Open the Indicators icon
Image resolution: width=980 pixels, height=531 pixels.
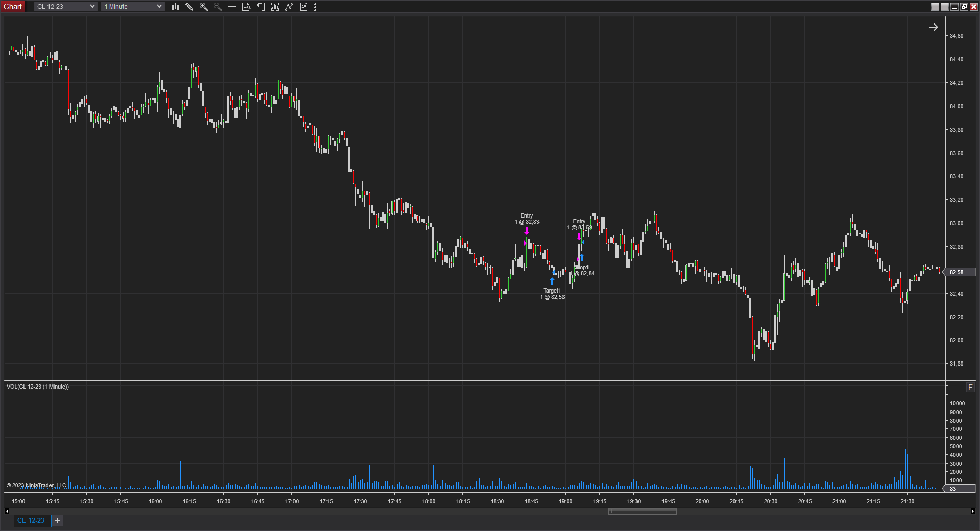click(289, 7)
